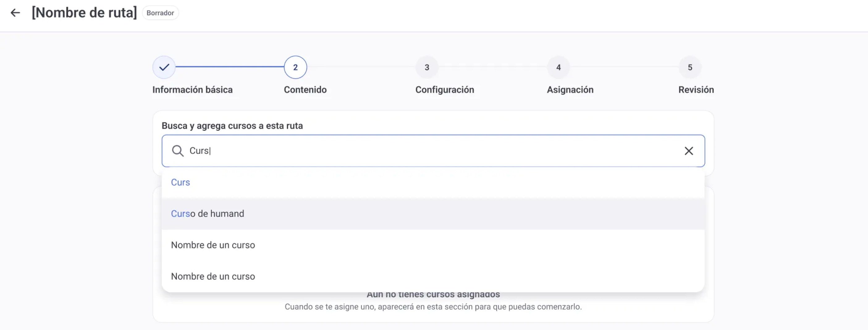Pick the last "Nombre de un curso" option

click(x=213, y=277)
